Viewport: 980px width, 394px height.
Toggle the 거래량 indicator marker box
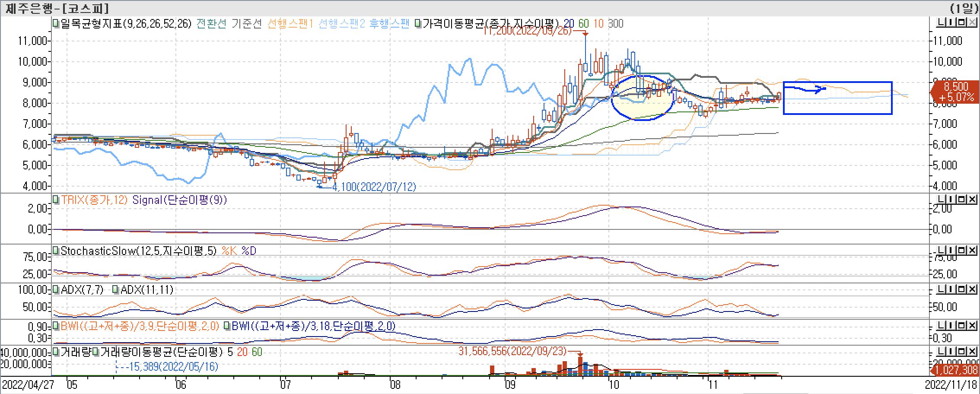tap(56, 352)
